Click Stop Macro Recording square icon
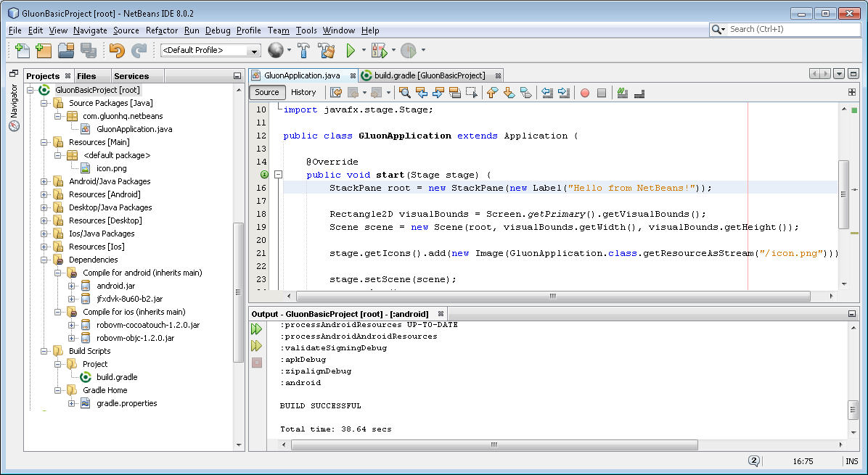Screen dimensions: 868x475 [602, 93]
